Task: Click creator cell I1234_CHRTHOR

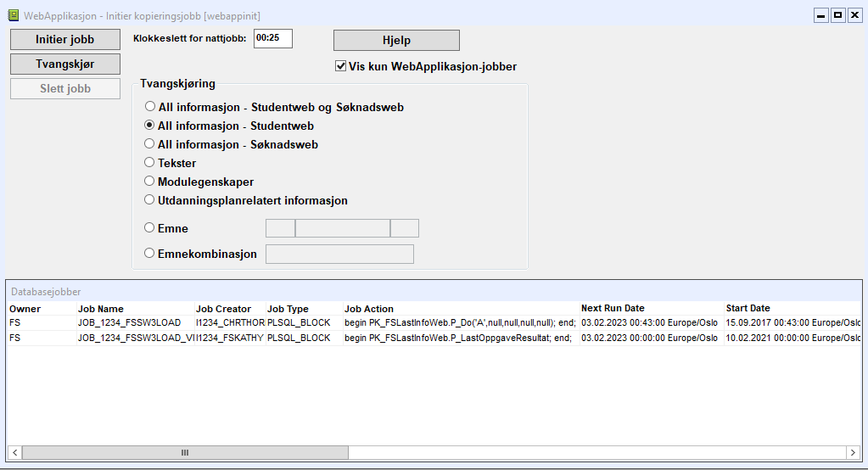Action: [230, 322]
